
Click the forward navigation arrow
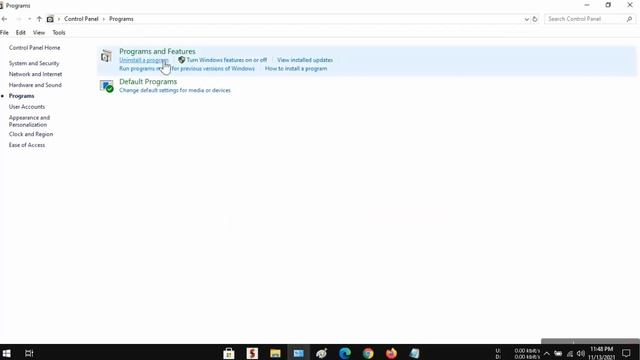click(18, 19)
